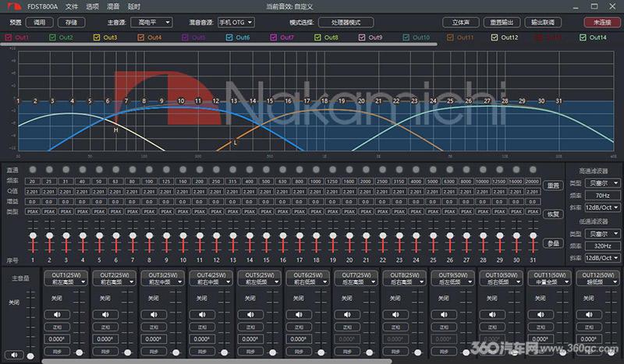The width and height of the screenshot is (624, 364).
Task: Open the high-pass filter type dropdown
Action: [602, 183]
